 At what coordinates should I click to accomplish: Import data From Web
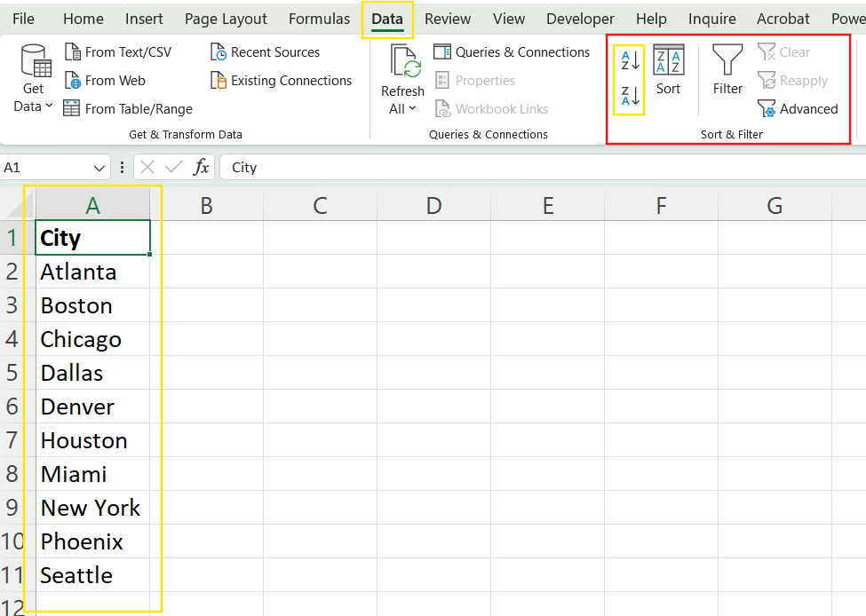click(x=105, y=81)
